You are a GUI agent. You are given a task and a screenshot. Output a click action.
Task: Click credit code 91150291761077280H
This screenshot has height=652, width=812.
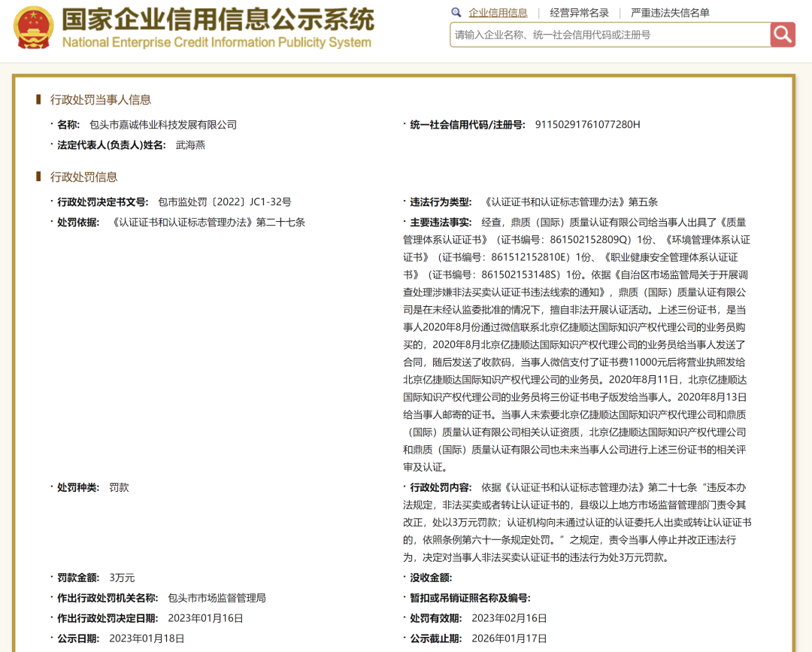pyautogui.click(x=587, y=125)
